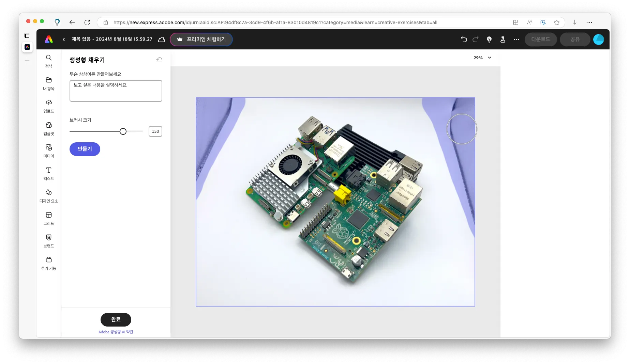Viewport: 630px width, 364px height.
Task: Click the 다운로드 button
Action: point(541,39)
